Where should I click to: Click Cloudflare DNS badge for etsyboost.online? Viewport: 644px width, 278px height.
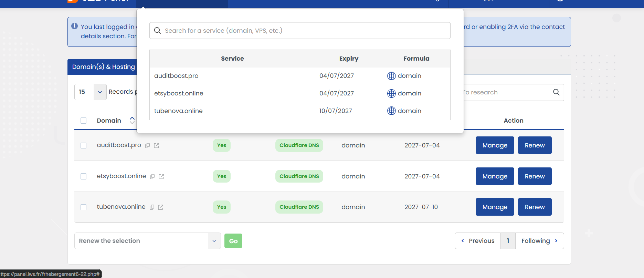pos(299,176)
